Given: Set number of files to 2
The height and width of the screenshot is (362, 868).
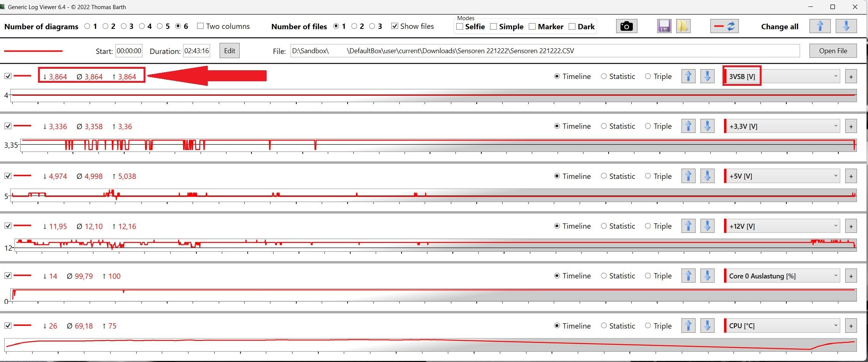Looking at the screenshot, I should pos(354,26).
